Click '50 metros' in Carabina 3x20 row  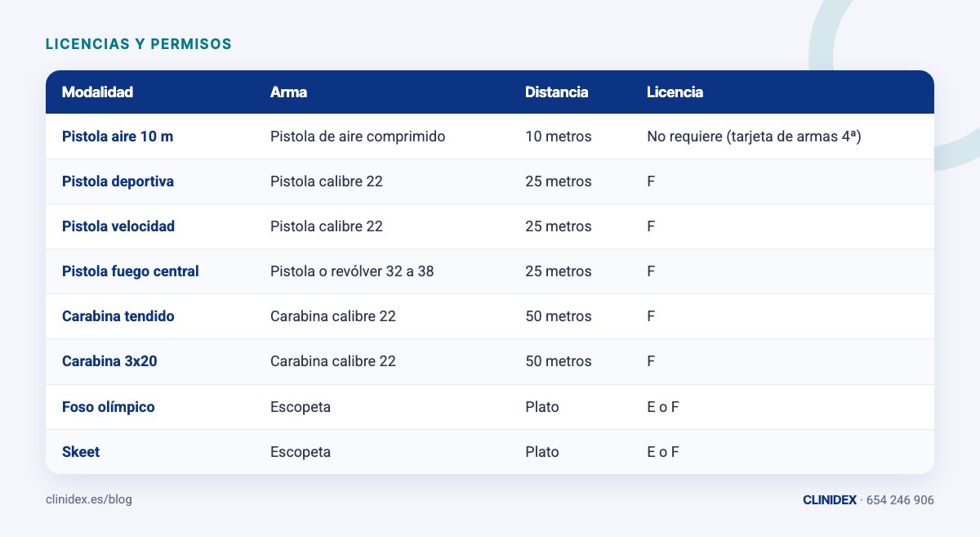pyautogui.click(x=558, y=361)
